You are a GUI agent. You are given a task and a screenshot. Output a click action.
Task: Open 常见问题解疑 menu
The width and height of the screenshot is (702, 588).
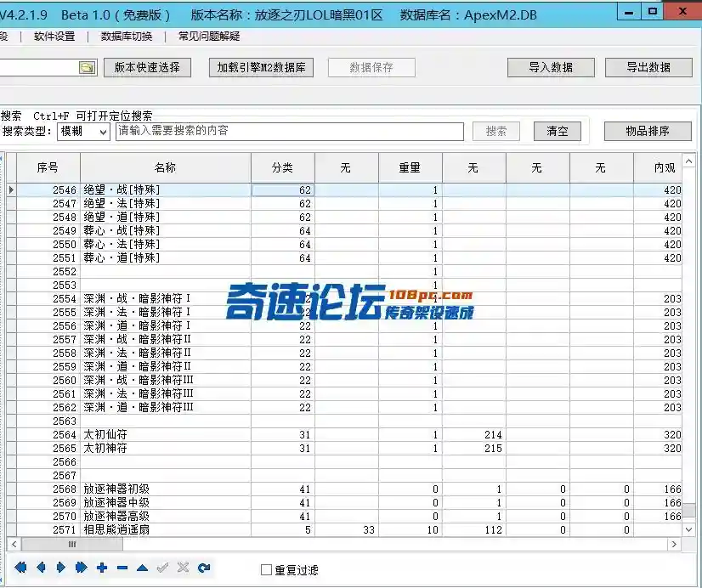coord(209,37)
